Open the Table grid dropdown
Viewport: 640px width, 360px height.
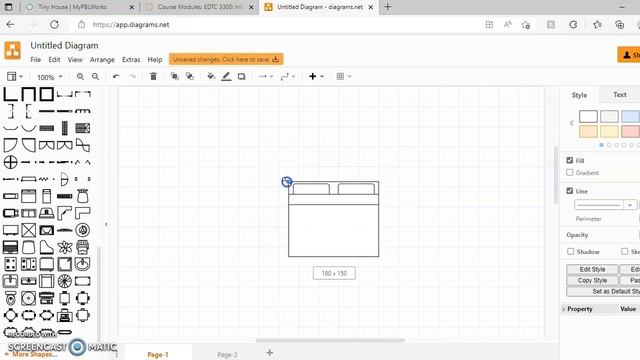pos(344,76)
